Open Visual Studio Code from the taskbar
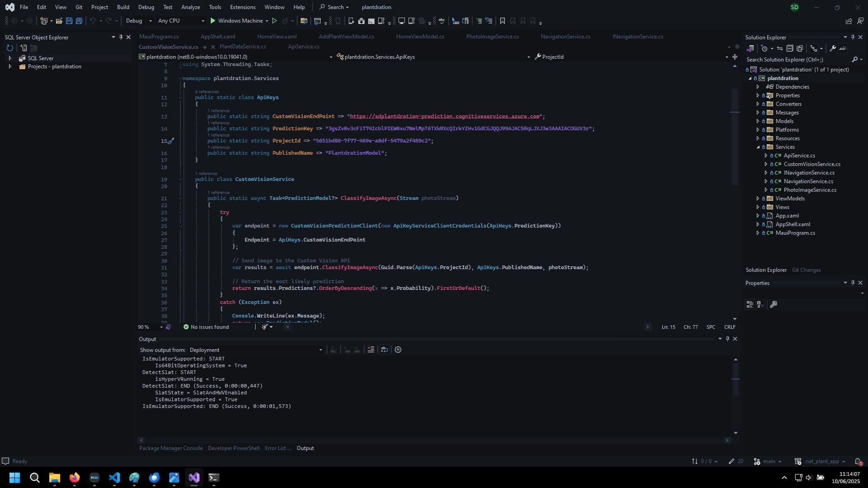The image size is (868, 488). coord(114,478)
